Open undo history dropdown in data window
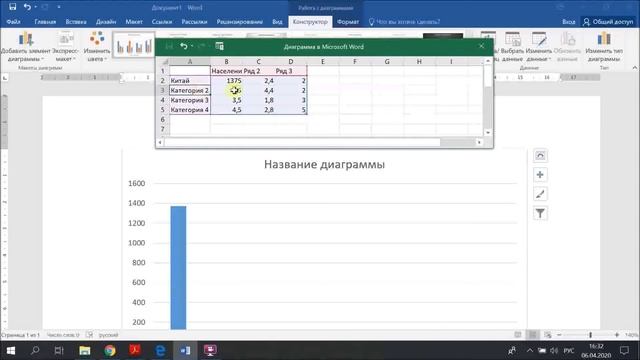This screenshot has width=640, height=360. tap(192, 46)
